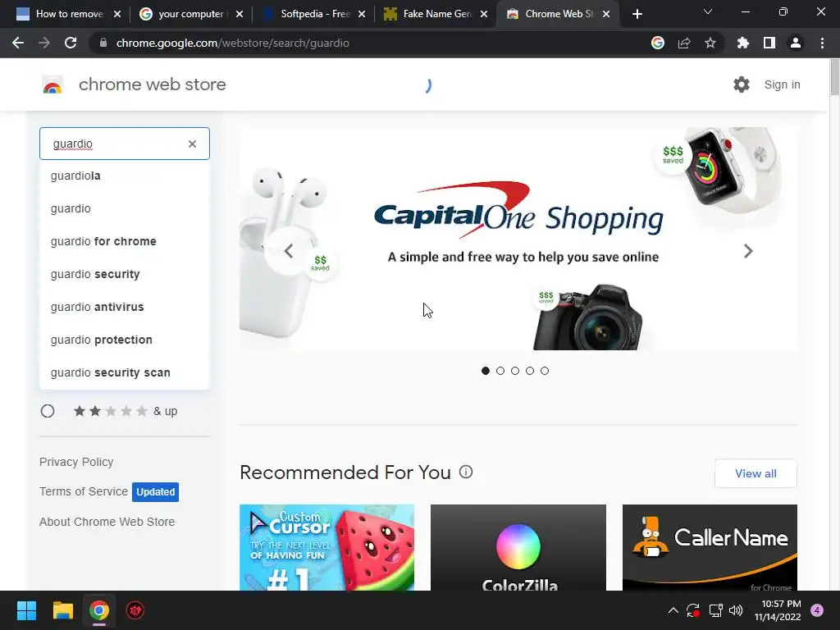Open a new browser tab
Screen dimensions: 840x630
pos(637,14)
